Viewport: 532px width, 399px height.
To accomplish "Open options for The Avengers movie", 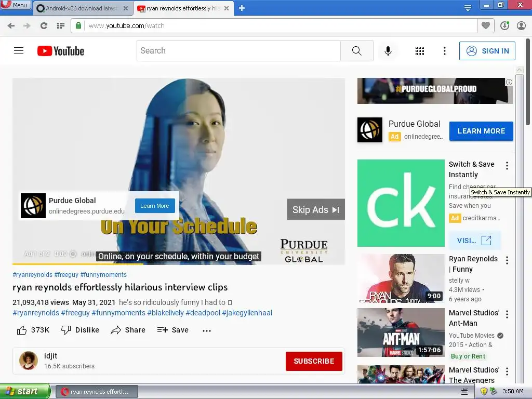I will (x=507, y=371).
